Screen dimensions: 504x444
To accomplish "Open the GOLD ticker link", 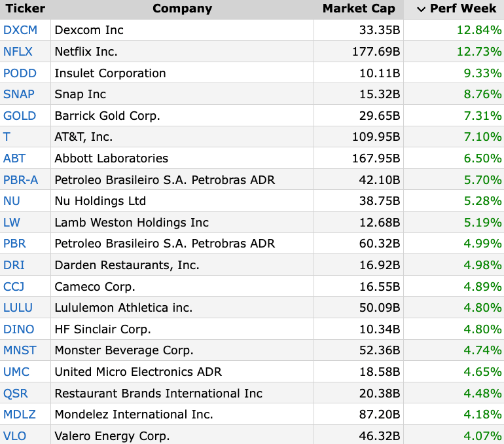I will (x=20, y=116).
